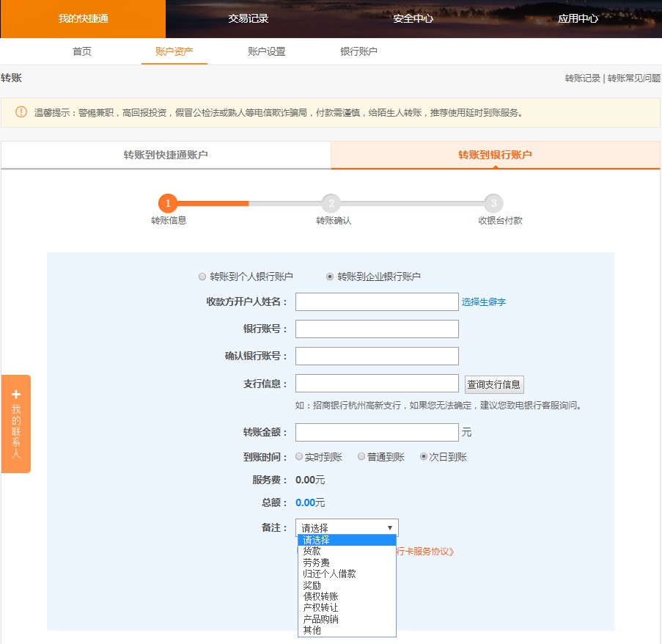Click the 转账金额 amount input field
Screen dimensions: 662x644
click(376, 432)
